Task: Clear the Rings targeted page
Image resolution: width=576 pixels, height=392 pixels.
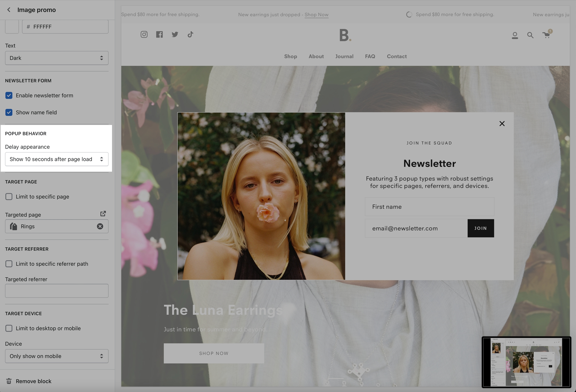Action: pos(100,226)
